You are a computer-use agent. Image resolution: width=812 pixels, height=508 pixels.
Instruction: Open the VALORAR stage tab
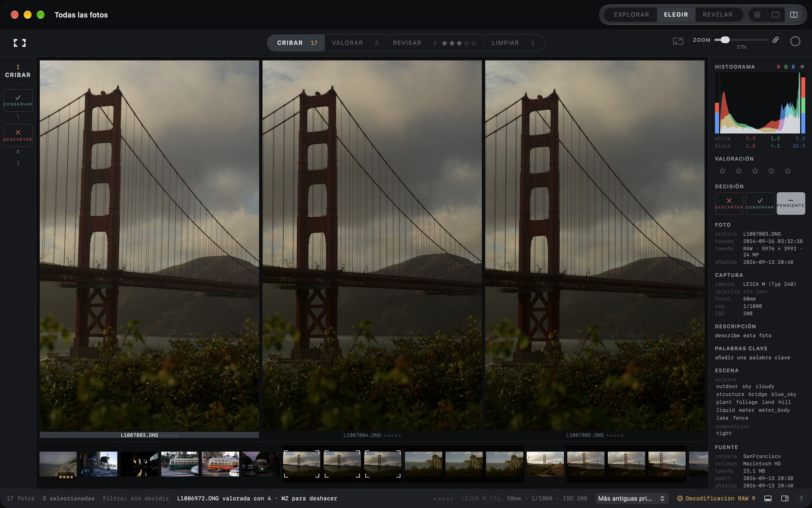pyautogui.click(x=355, y=43)
